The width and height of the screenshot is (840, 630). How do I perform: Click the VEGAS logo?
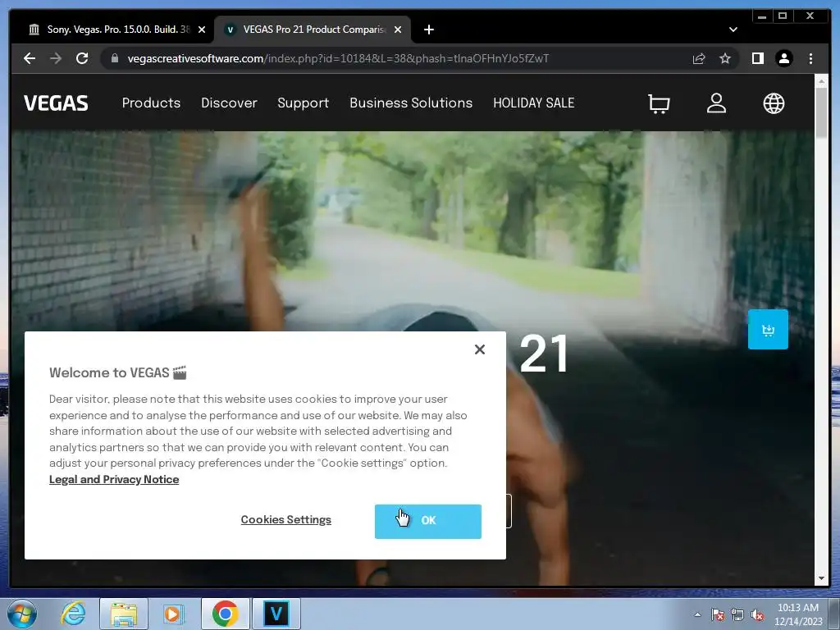tap(56, 103)
